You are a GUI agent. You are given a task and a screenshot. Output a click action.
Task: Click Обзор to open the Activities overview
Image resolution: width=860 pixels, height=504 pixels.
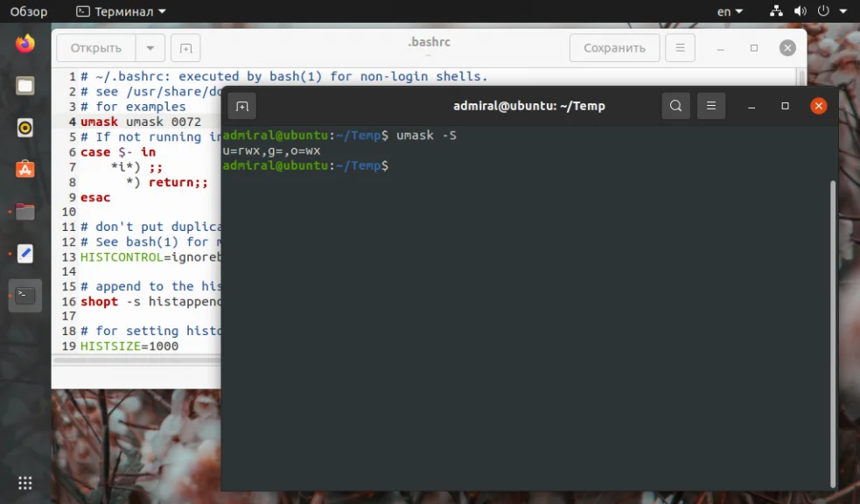pos(29,11)
